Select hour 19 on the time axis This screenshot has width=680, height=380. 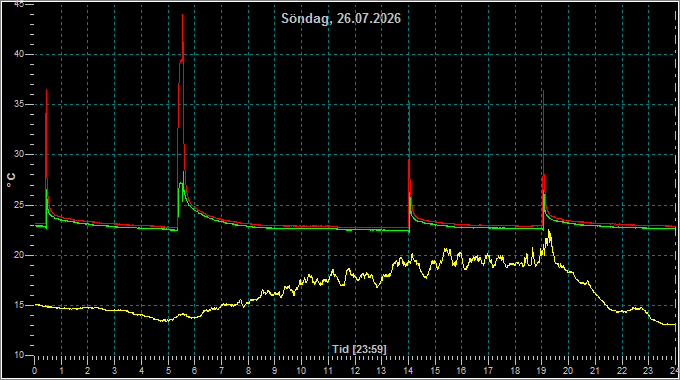[x=541, y=371]
